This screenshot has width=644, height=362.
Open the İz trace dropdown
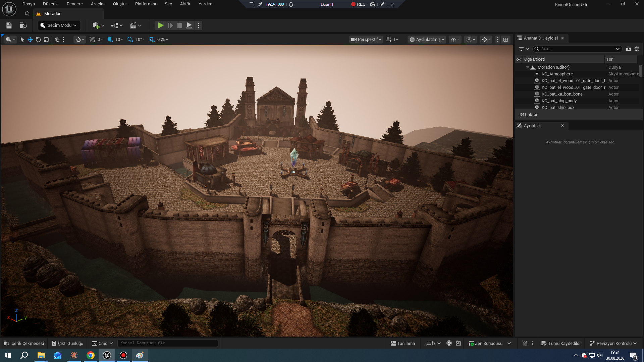click(x=433, y=343)
